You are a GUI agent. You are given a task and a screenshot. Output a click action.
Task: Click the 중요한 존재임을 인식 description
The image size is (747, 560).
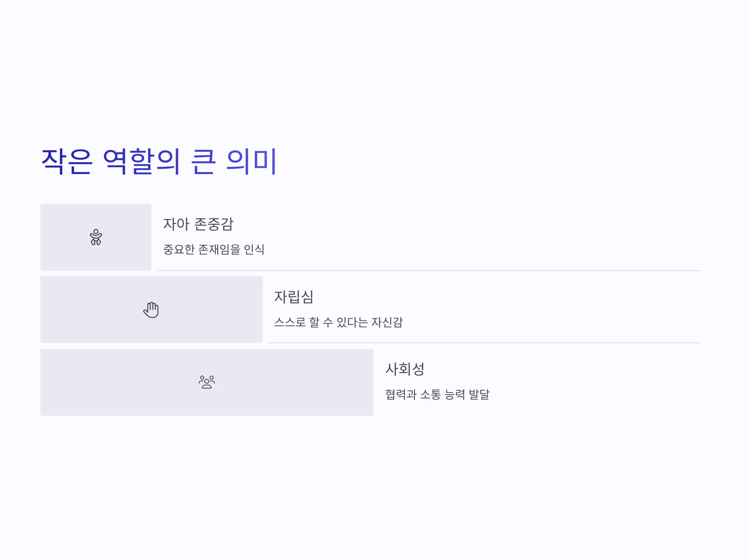point(214,250)
